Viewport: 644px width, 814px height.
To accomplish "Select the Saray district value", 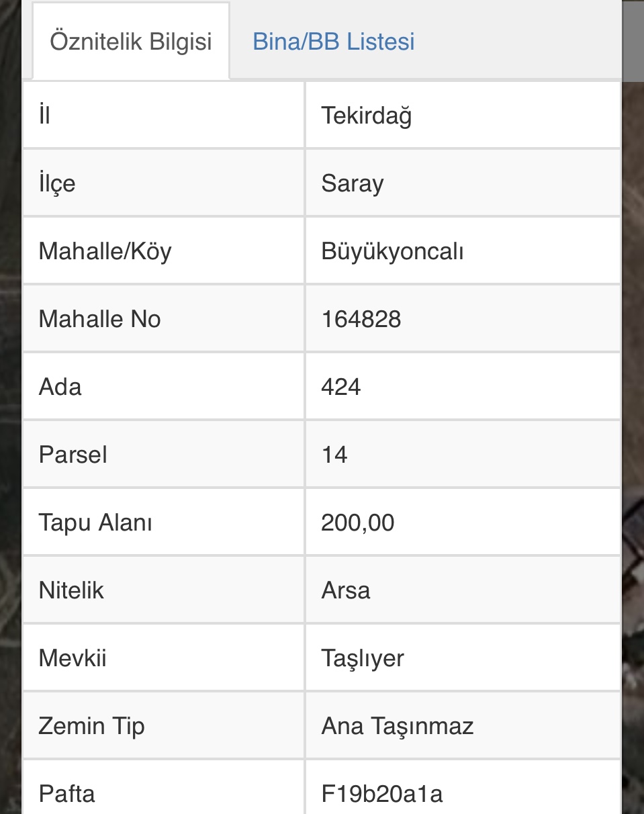I will click(x=353, y=183).
